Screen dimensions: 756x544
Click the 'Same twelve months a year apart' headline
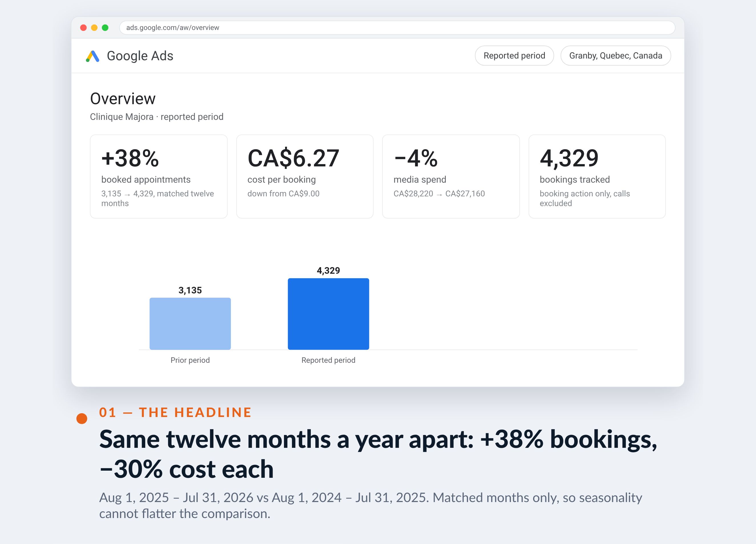[x=378, y=454]
